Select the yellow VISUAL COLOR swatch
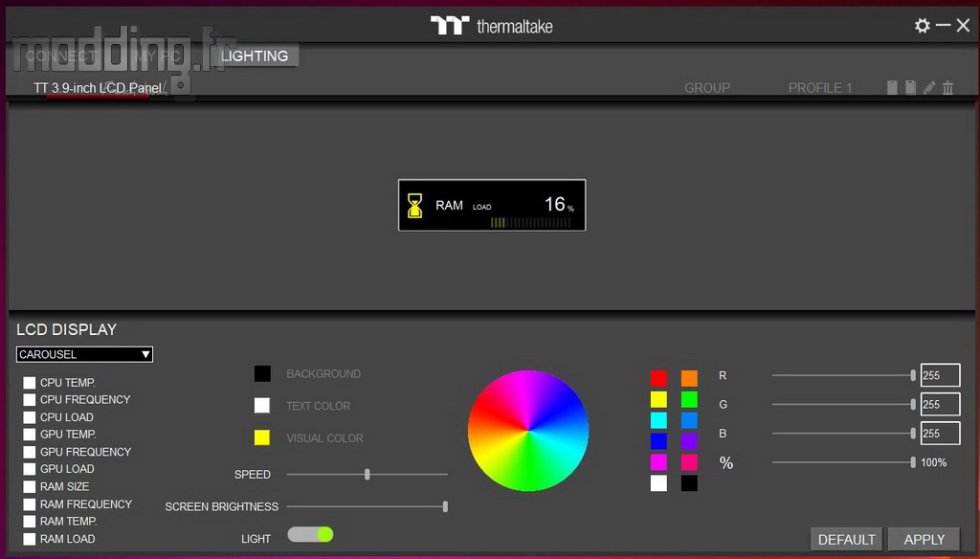The image size is (980, 559). click(262, 437)
